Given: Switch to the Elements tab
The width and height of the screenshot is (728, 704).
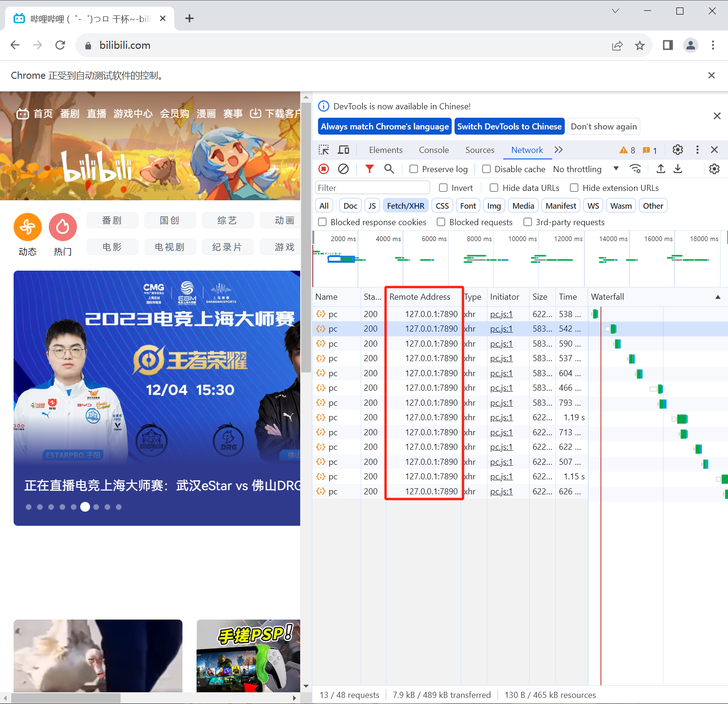Looking at the screenshot, I should coord(386,150).
